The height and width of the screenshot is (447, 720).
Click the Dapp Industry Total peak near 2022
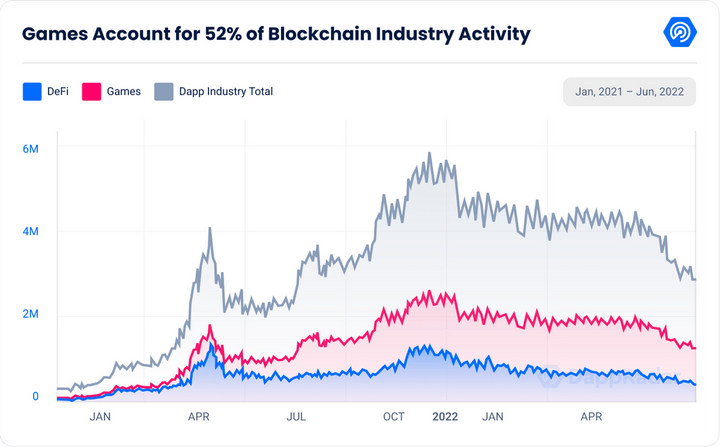click(430, 153)
